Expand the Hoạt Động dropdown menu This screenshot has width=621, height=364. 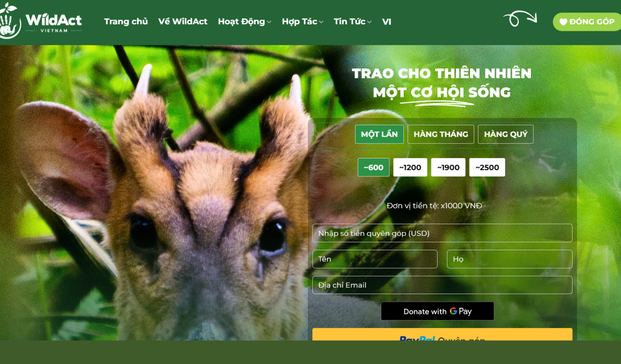[x=245, y=22]
